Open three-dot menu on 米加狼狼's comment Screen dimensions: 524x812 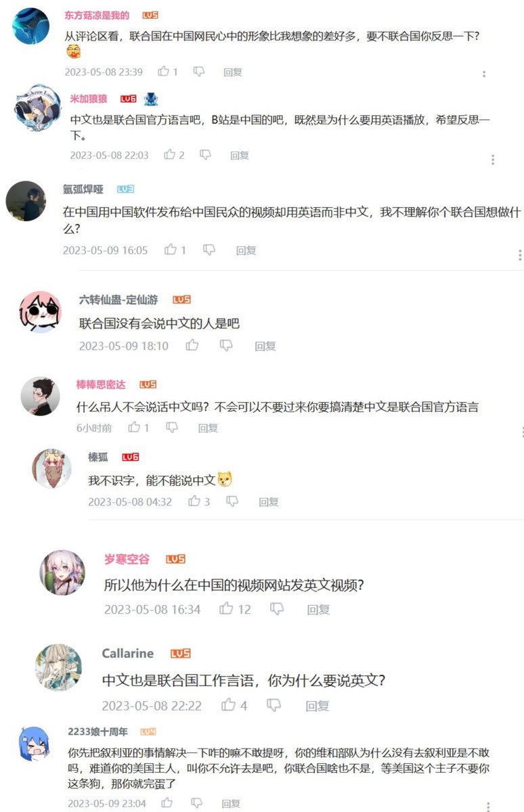(493, 160)
